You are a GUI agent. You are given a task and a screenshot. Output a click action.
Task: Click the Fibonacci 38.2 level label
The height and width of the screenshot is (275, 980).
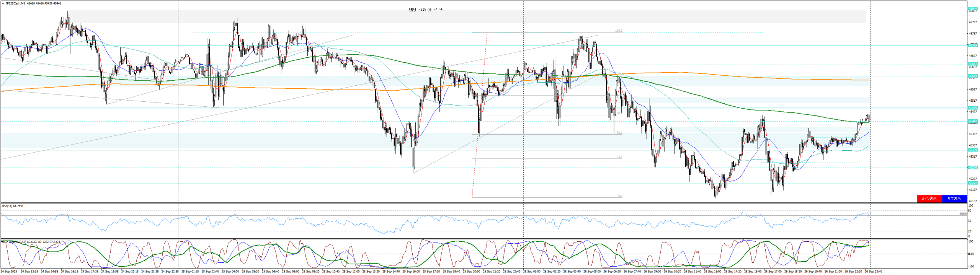coord(619,133)
